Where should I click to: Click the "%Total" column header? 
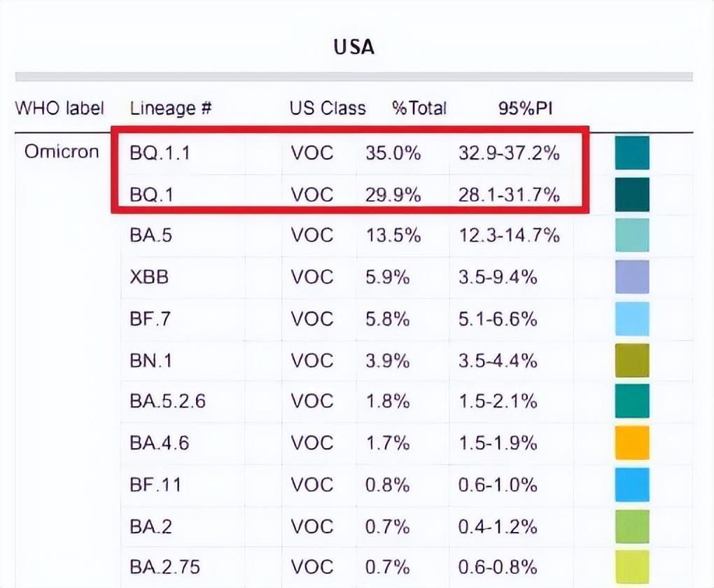point(419,108)
